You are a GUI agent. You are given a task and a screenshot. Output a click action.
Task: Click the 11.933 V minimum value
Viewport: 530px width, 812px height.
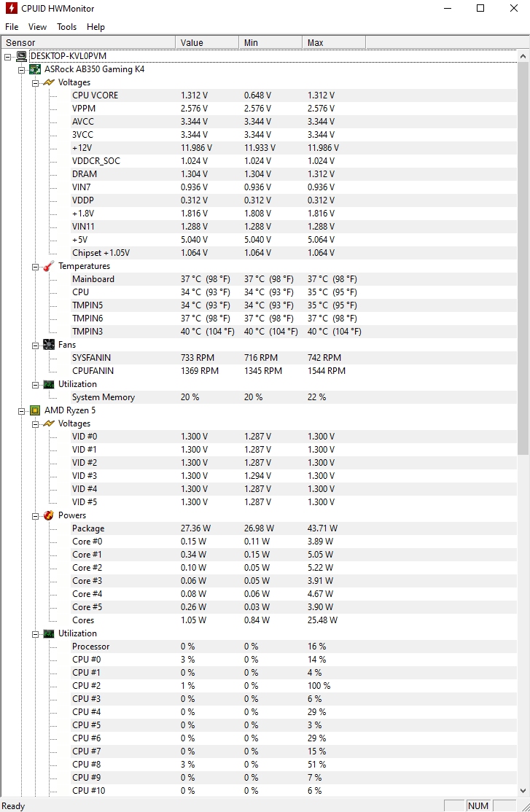pos(260,147)
